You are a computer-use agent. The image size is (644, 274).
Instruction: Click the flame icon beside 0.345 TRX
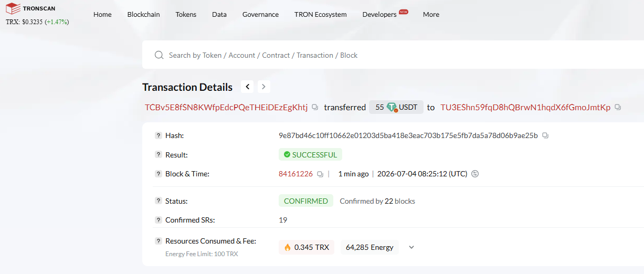(x=287, y=247)
